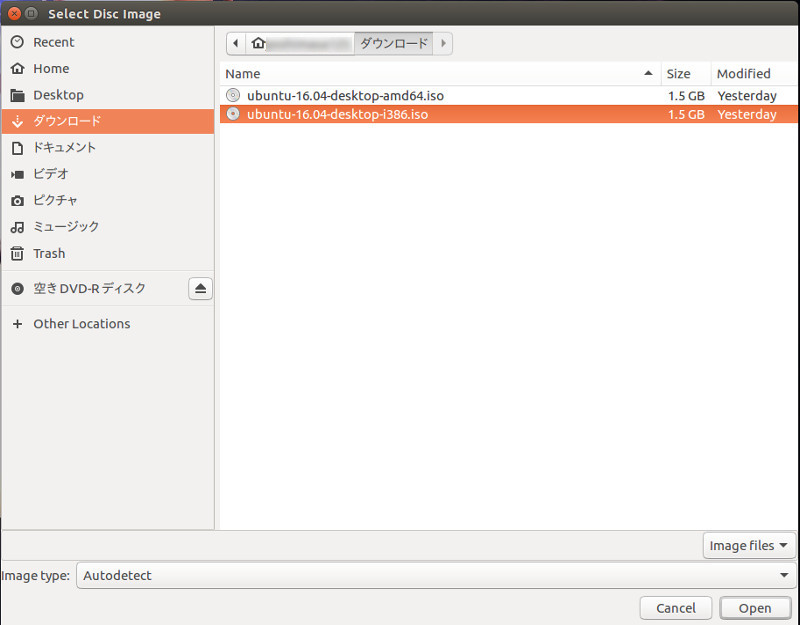Open Trash in sidebar
800x625 pixels.
coord(108,254)
